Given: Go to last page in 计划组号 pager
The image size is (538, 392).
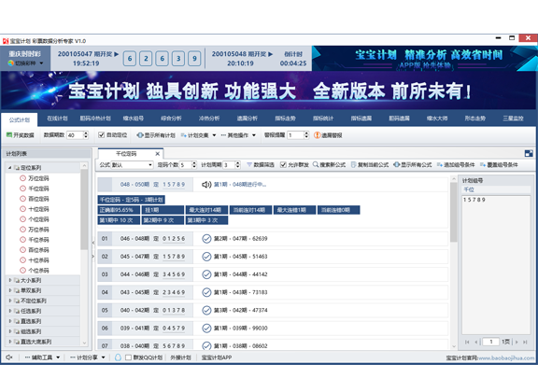Looking at the screenshot, I should pos(525,342).
